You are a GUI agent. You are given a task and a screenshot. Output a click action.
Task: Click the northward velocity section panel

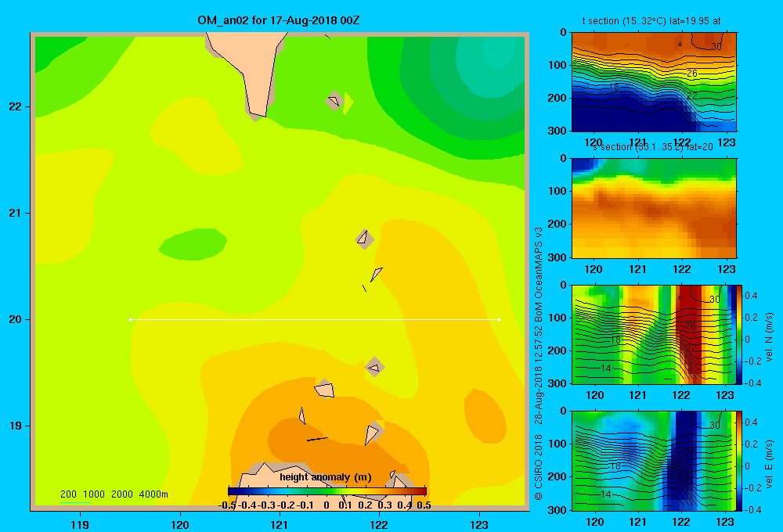click(x=654, y=334)
